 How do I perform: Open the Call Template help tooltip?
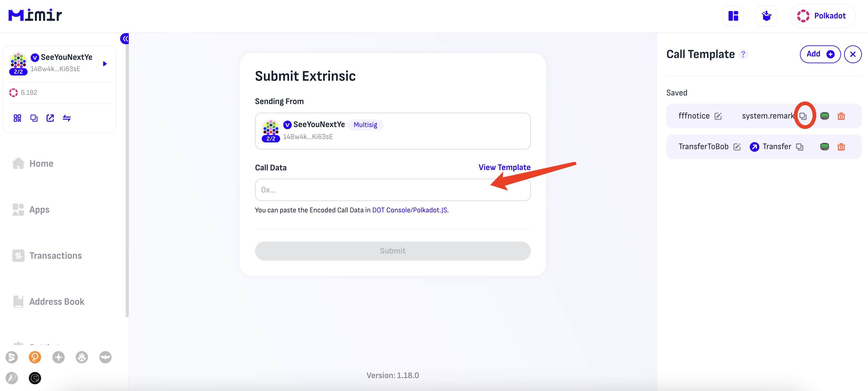pos(743,54)
